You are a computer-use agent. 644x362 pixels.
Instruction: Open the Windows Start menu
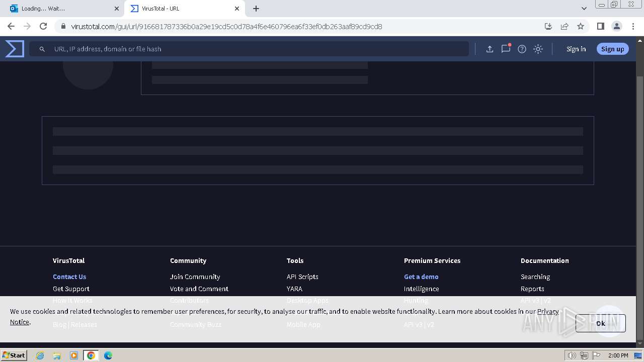14,355
